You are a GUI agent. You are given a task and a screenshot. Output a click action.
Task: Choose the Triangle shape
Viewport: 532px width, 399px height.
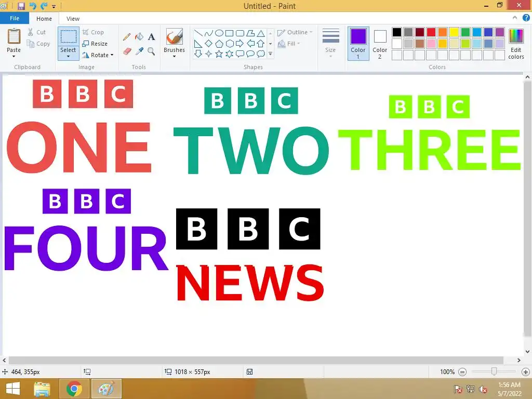pyautogui.click(x=261, y=33)
